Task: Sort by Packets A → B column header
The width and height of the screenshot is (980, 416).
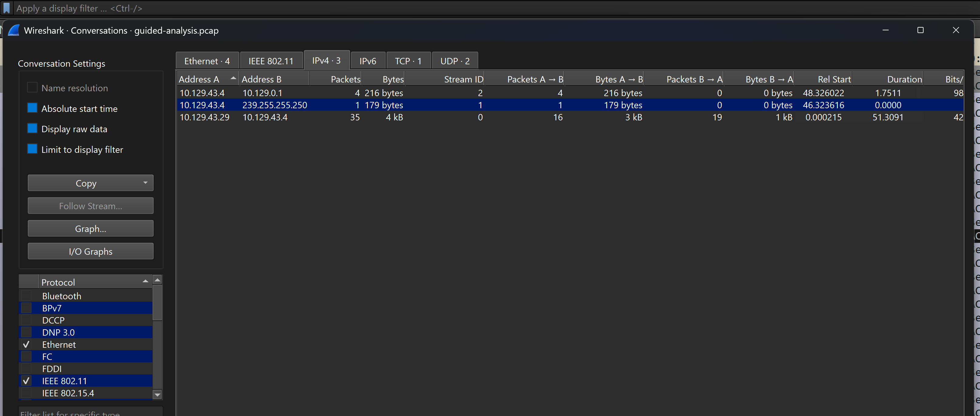Action: (x=524, y=79)
